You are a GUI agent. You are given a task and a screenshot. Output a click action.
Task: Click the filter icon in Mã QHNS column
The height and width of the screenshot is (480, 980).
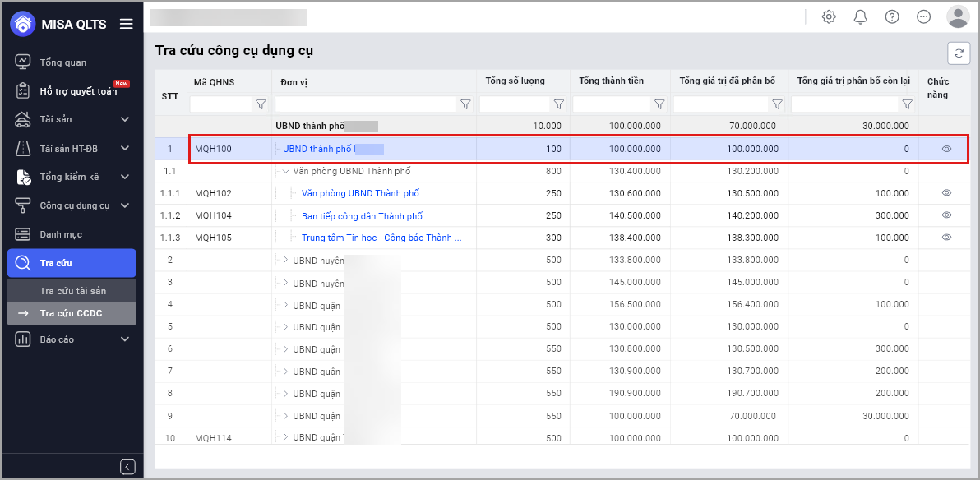(x=261, y=104)
